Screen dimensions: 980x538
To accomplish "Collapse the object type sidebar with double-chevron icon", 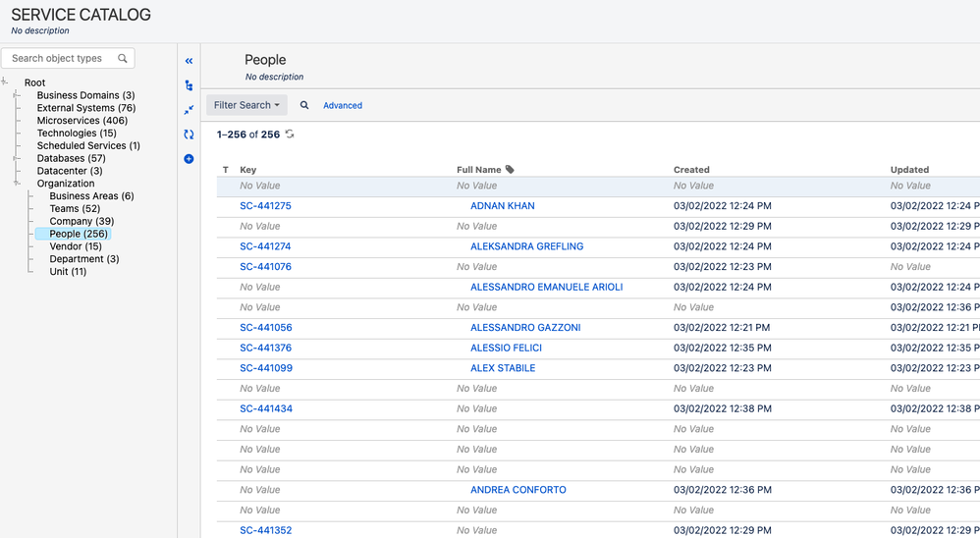I will click(189, 61).
